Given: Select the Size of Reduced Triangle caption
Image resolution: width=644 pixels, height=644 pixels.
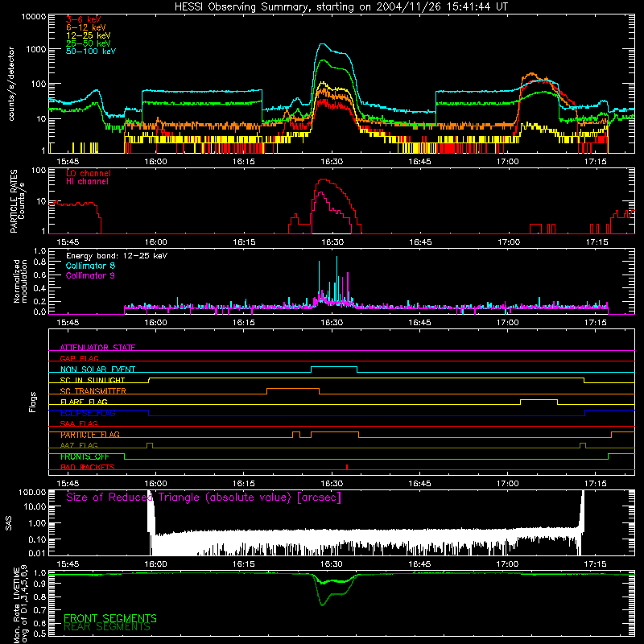Looking at the screenshot, I should tap(204, 497).
